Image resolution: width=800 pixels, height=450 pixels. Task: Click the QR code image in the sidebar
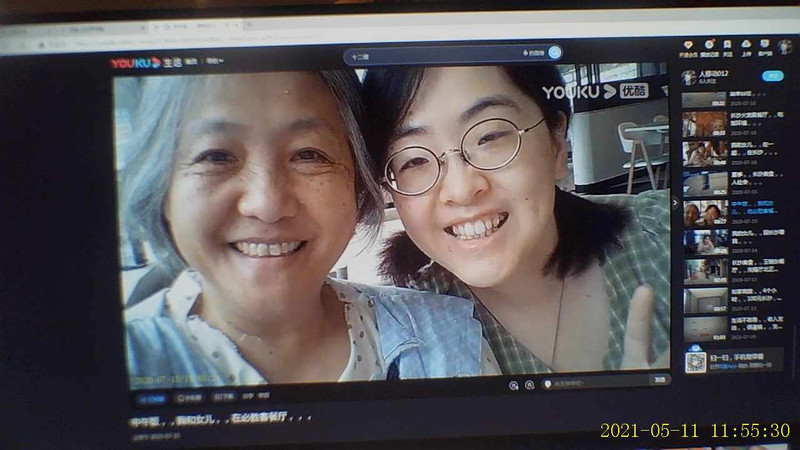pos(695,362)
